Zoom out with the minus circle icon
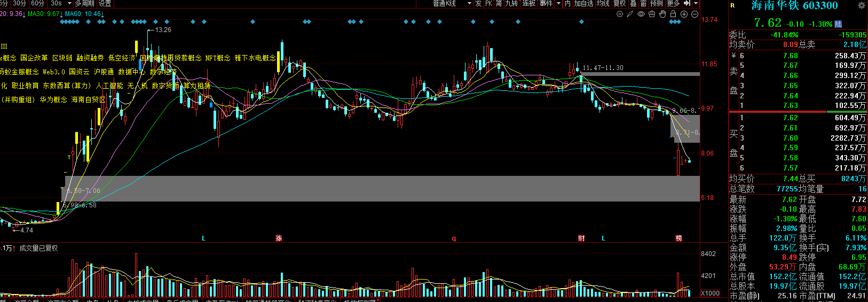 (695, 14)
